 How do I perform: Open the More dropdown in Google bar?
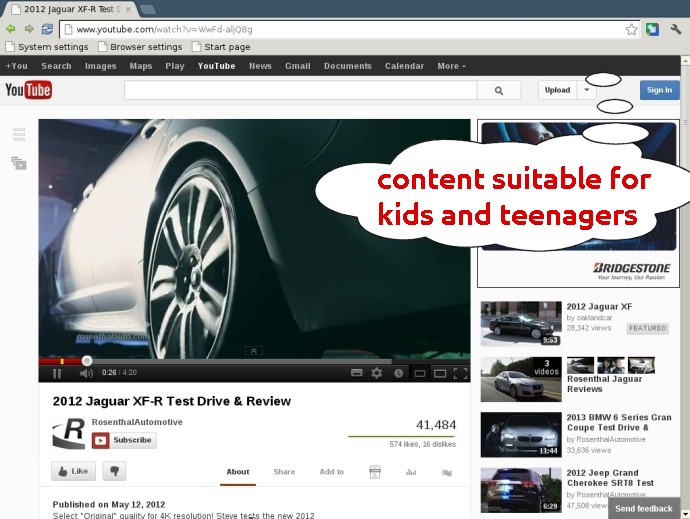(451, 66)
